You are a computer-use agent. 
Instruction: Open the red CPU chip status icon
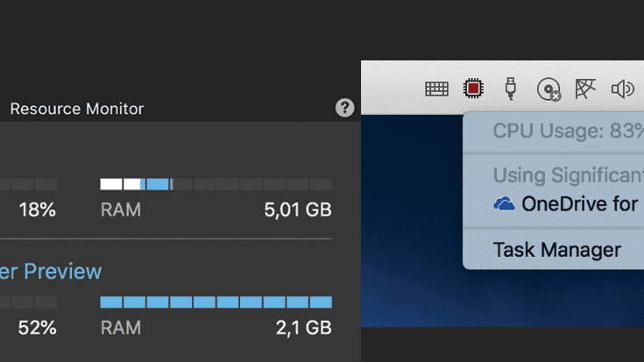(474, 88)
